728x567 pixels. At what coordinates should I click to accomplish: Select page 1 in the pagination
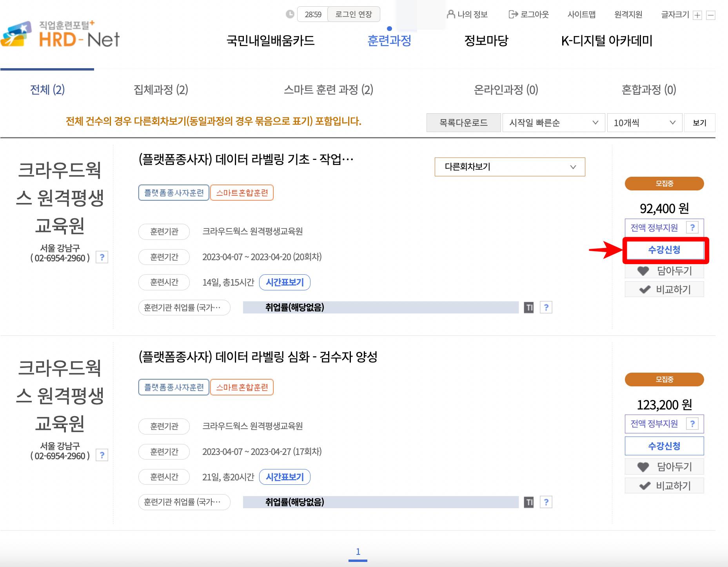[x=358, y=552]
